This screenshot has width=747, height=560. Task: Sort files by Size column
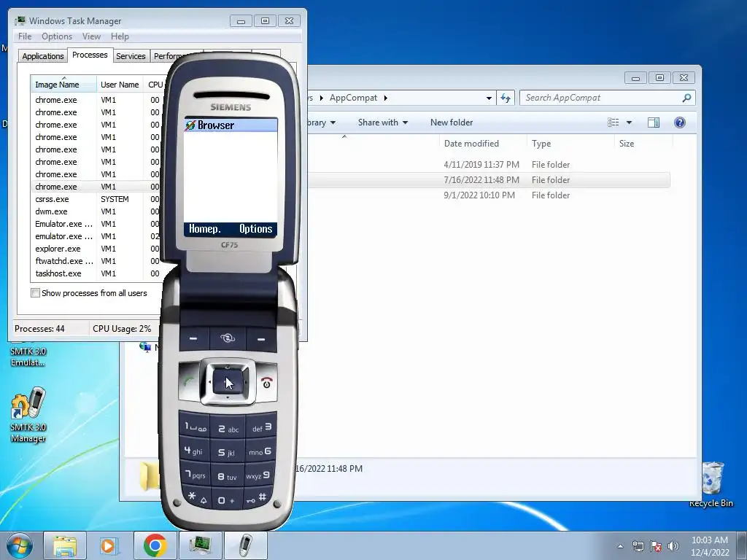pos(643,144)
